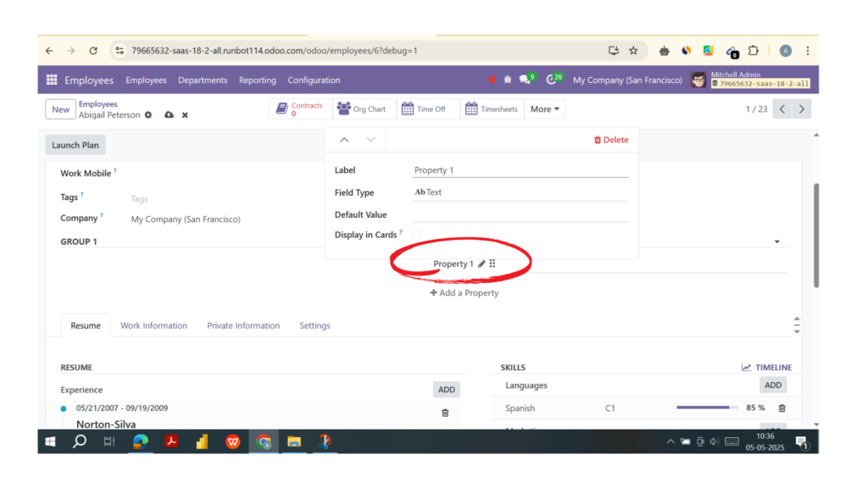Switch to the Private Information tab

tap(243, 325)
